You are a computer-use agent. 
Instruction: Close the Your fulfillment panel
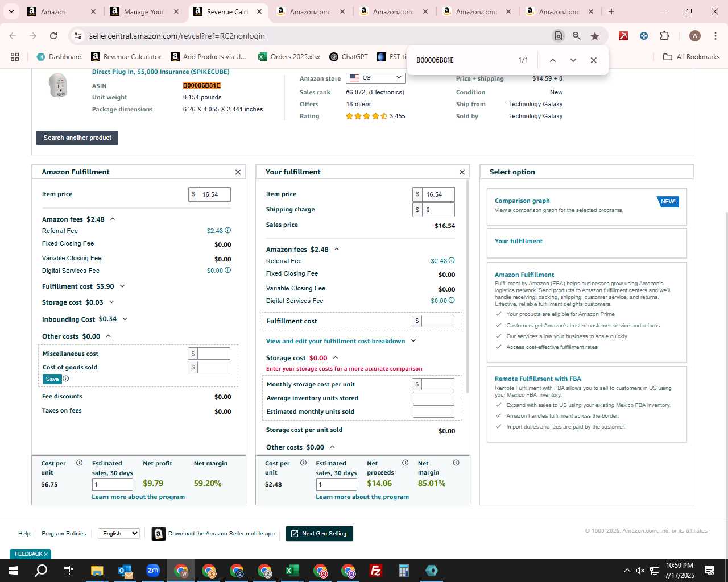coord(462,172)
